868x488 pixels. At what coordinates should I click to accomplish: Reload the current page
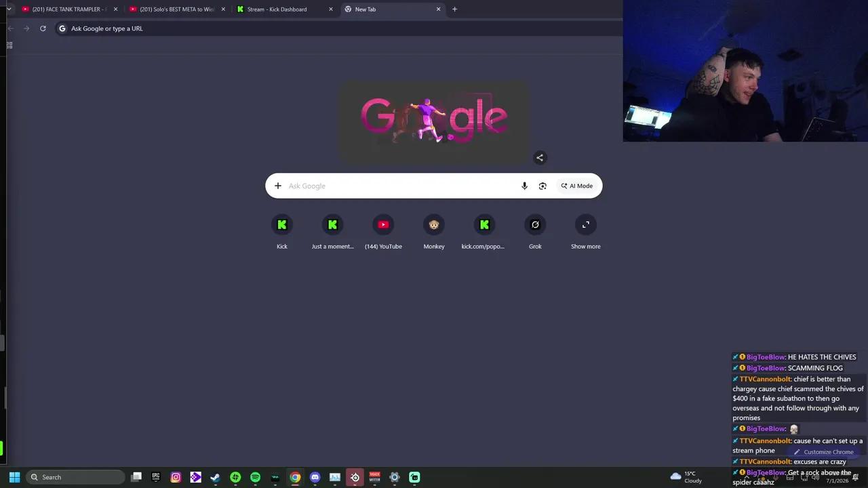pos(43,28)
